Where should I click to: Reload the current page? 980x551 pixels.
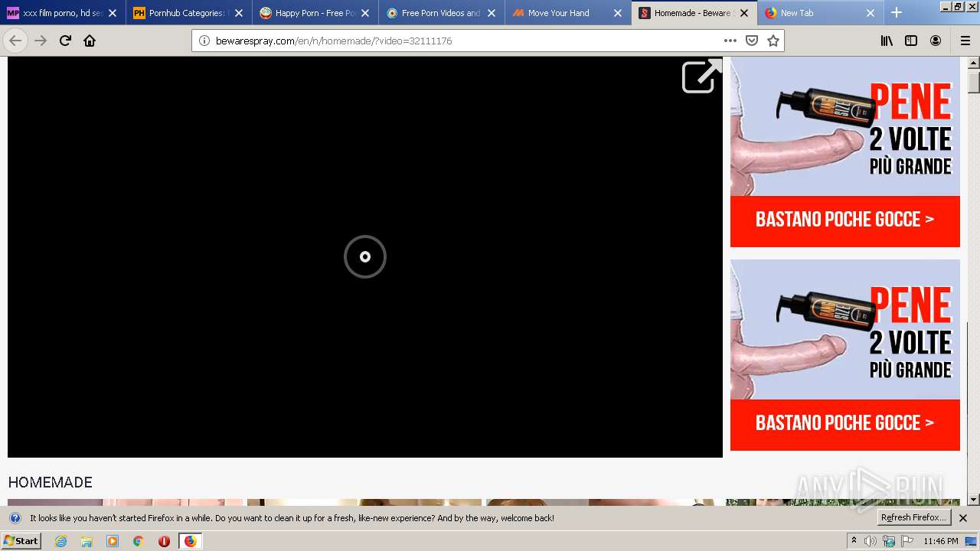(x=65, y=41)
